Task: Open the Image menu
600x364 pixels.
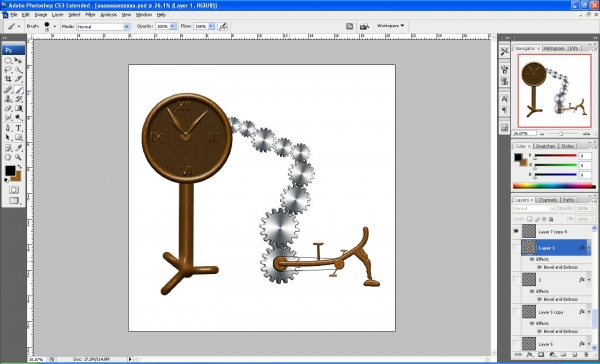Action: tap(41, 15)
